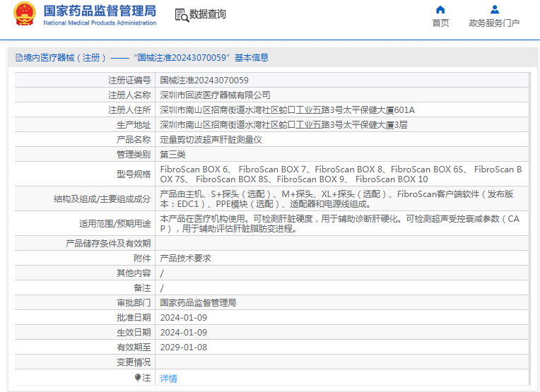The image size is (540, 392).
Task: Click the 有效期至 row label
Action: pos(134,347)
